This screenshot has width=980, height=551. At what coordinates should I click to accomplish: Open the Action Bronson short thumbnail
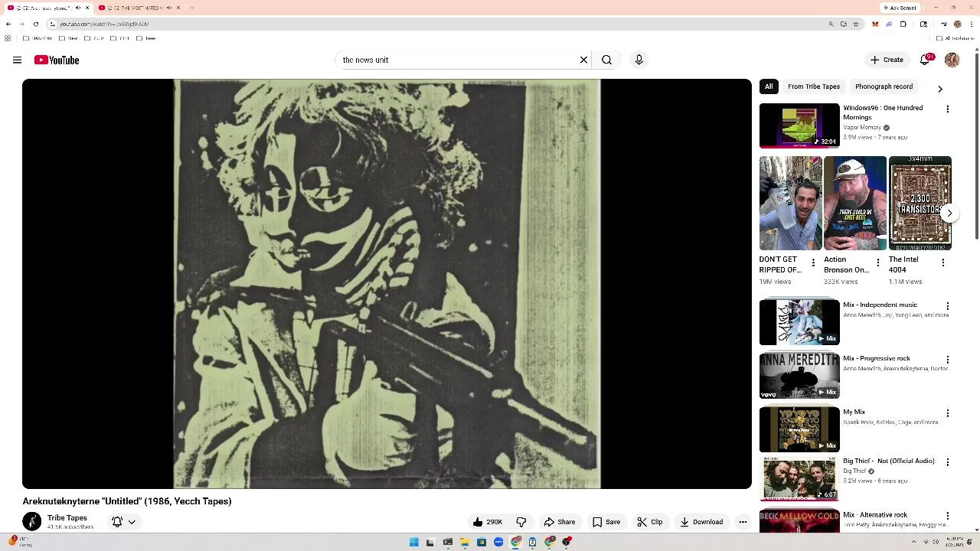(x=855, y=204)
